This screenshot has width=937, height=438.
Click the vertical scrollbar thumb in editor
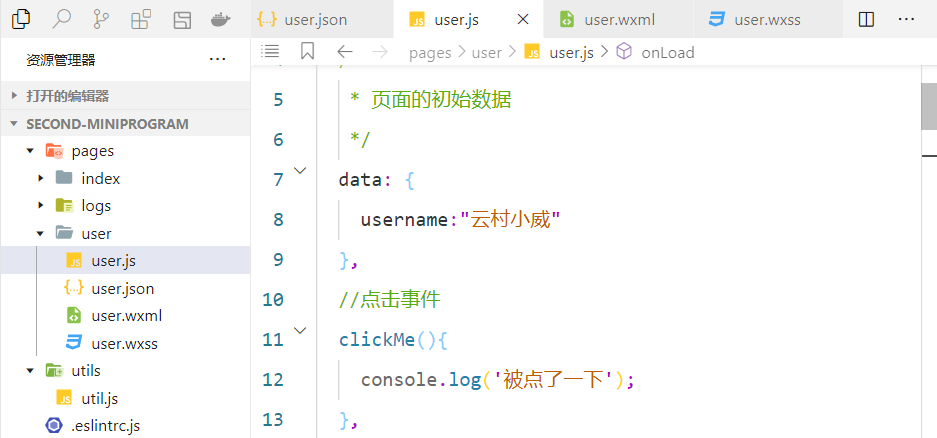[x=928, y=106]
